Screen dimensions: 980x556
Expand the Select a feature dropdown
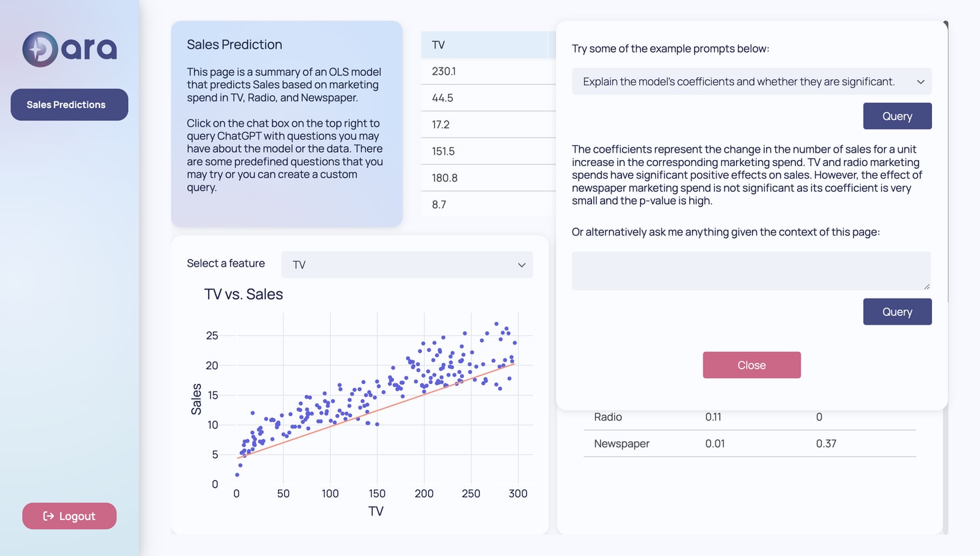point(407,265)
